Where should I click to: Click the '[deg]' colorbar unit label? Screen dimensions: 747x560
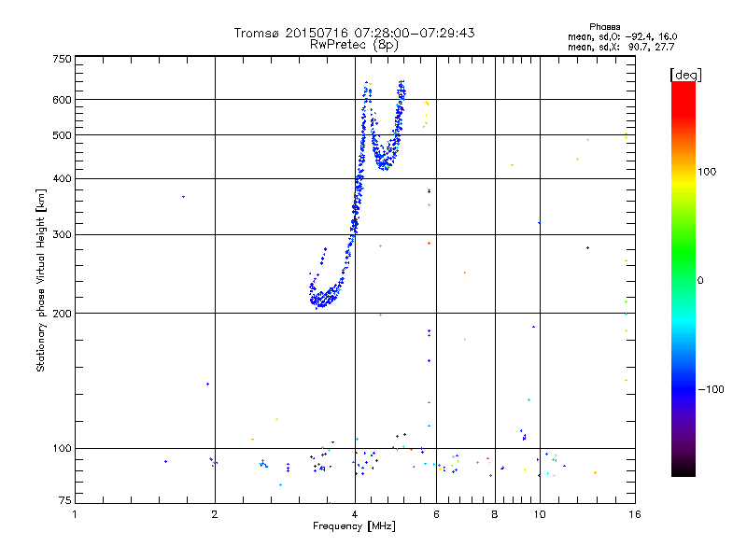point(685,75)
